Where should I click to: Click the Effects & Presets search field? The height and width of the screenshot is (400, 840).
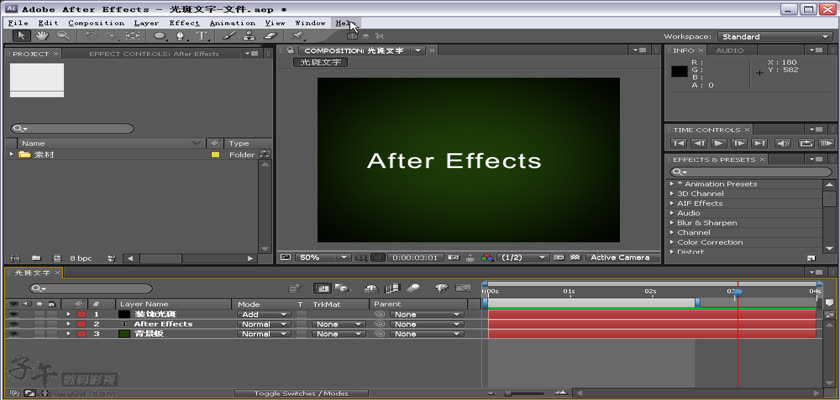click(x=751, y=172)
